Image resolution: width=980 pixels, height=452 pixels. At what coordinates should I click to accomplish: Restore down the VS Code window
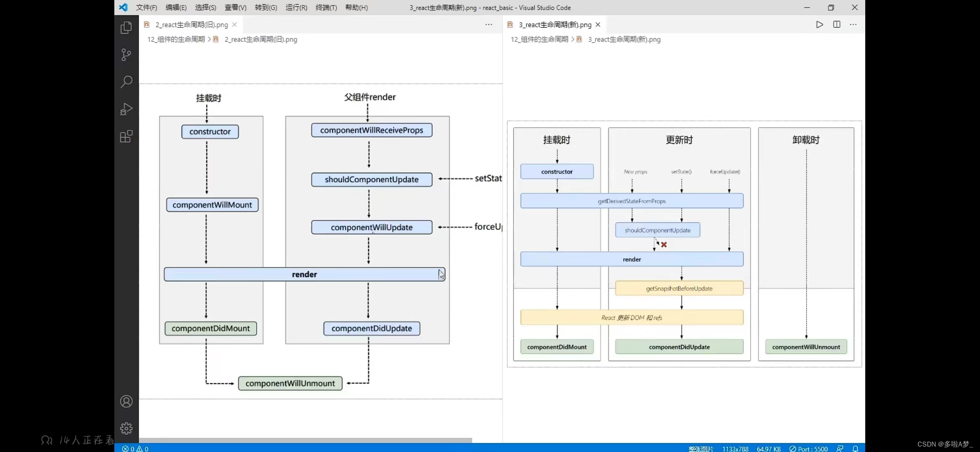tap(831, 8)
